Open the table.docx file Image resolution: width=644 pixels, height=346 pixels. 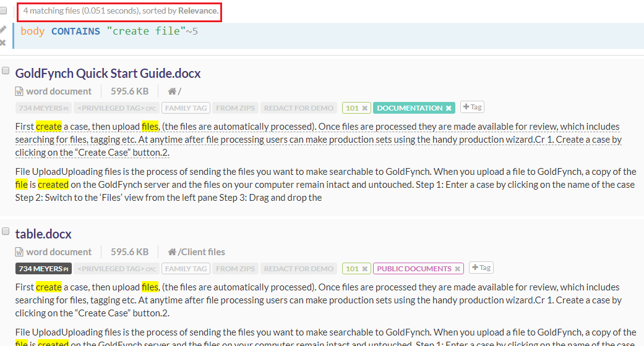(x=43, y=234)
